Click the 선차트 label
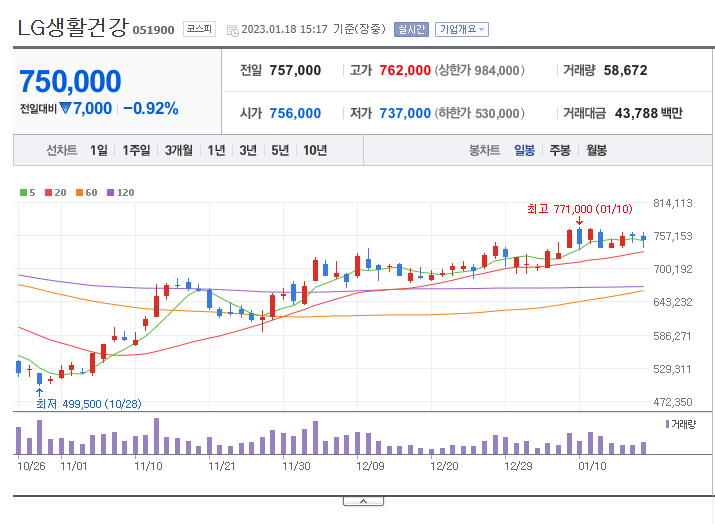715x524 pixels. click(62, 150)
